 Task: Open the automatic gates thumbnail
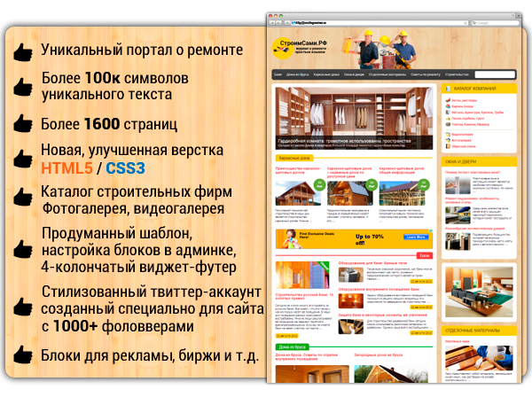pyautogui.click(x=458, y=241)
